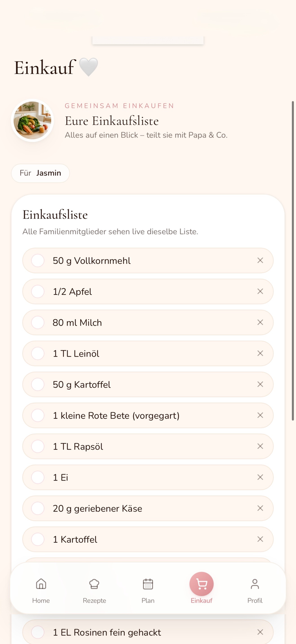Image resolution: width=296 pixels, height=644 pixels.
Task: Go to Rezepte chef hat icon
Action: pos(94,584)
